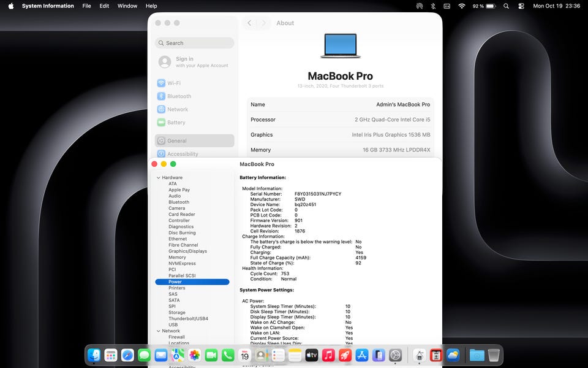Launch FaceTime from the Dock

(x=211, y=355)
